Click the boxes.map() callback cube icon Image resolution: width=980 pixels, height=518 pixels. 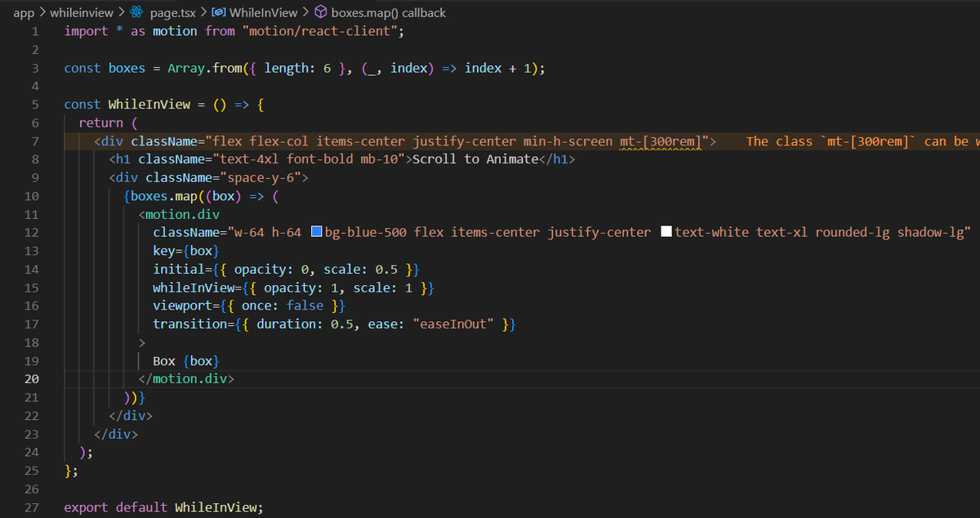click(321, 12)
